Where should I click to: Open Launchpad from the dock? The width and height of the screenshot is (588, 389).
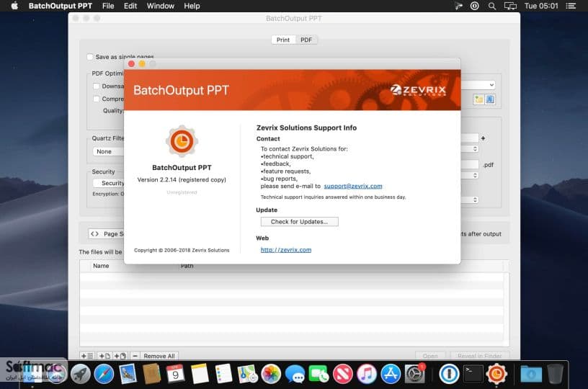pos(80,374)
